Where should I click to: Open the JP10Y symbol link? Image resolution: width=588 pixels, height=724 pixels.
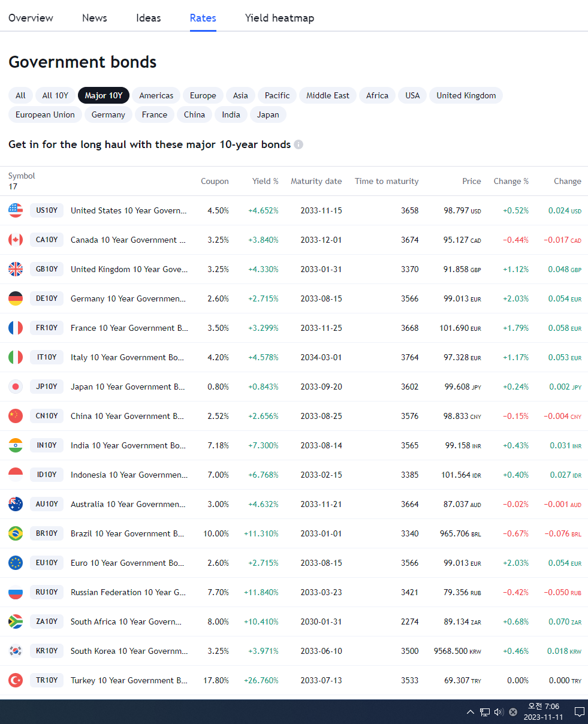point(47,387)
